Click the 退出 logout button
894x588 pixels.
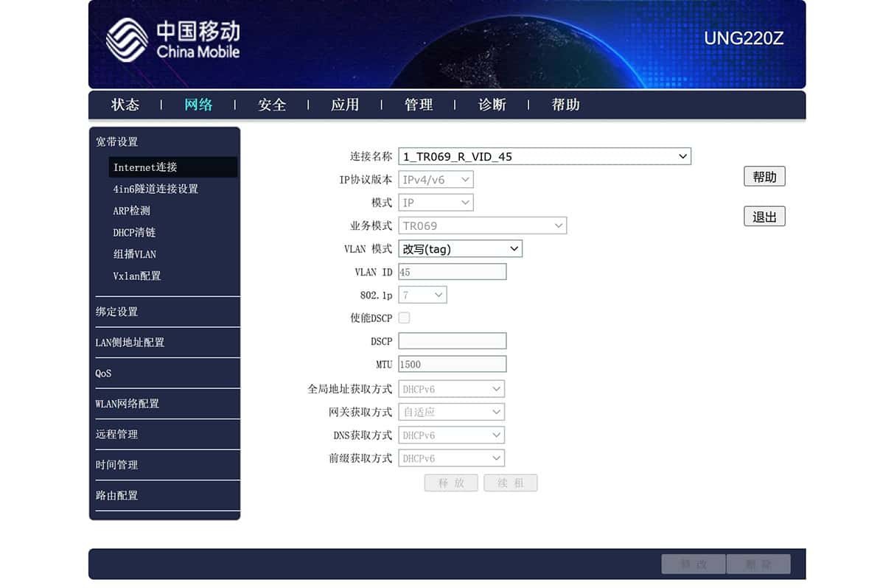764,217
